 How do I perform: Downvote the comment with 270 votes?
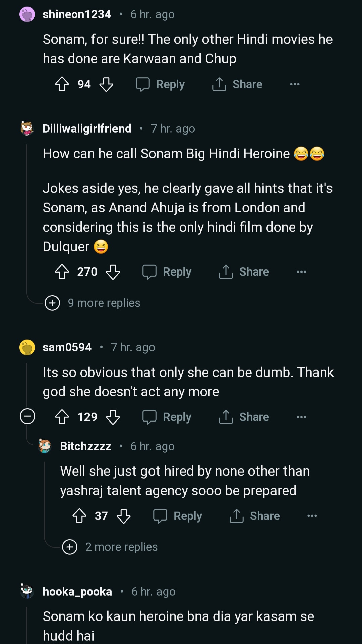click(113, 272)
